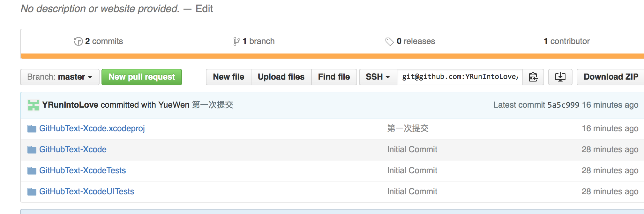
Task: Click folder icon beside GitHubText-XcodeUITests
Action: (32, 192)
